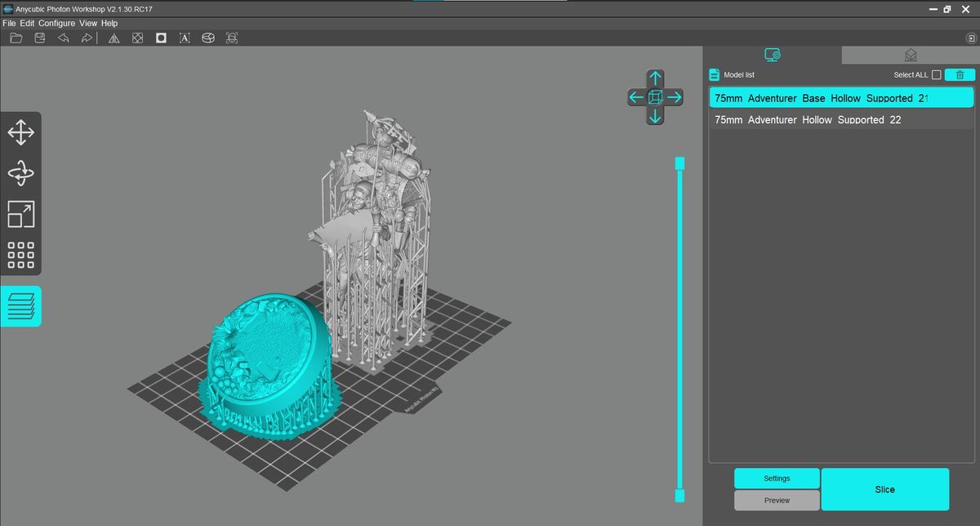The width and height of the screenshot is (980, 526).
Task: Save the project using the save icon
Action: click(39, 38)
